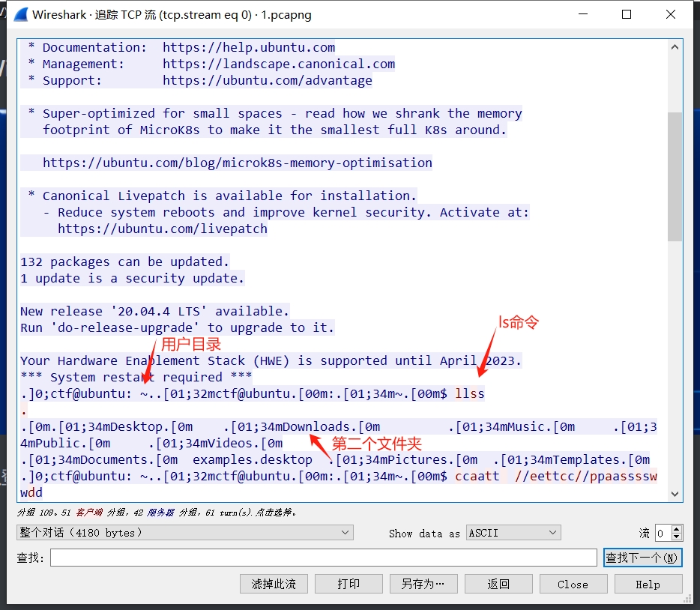Image resolution: width=700 pixels, height=610 pixels.
Task: Click the 另存为… save as button
Action: pyautogui.click(x=423, y=584)
